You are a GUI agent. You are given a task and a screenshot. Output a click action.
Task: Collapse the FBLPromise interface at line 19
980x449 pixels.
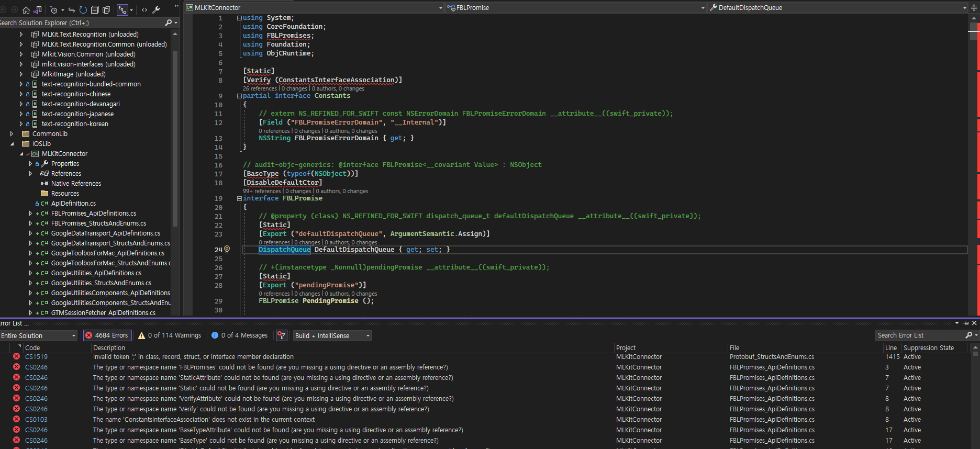point(239,198)
